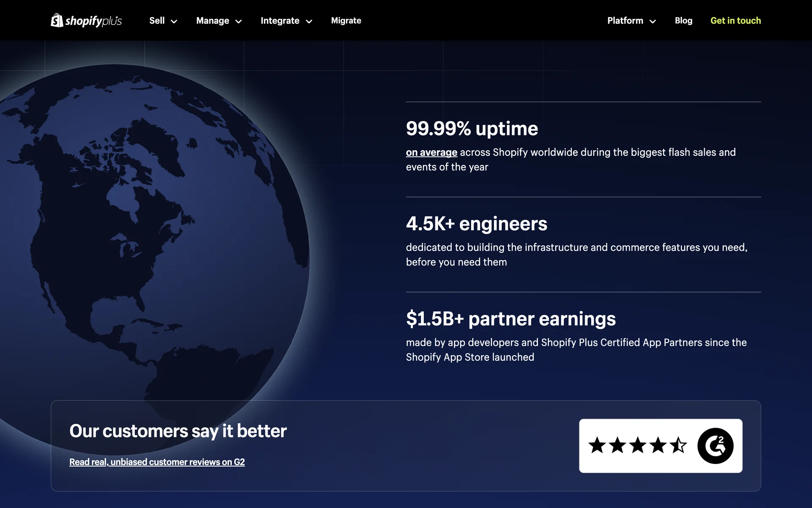Screen dimensions: 812x508
Task: Open the Integrate menu item
Action: coord(280,21)
